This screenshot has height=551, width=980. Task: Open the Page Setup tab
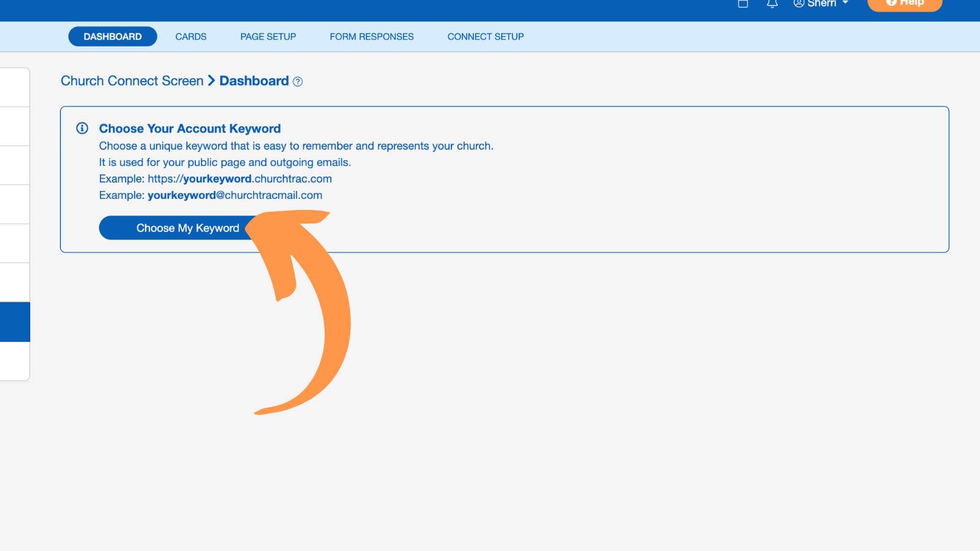[x=268, y=37]
